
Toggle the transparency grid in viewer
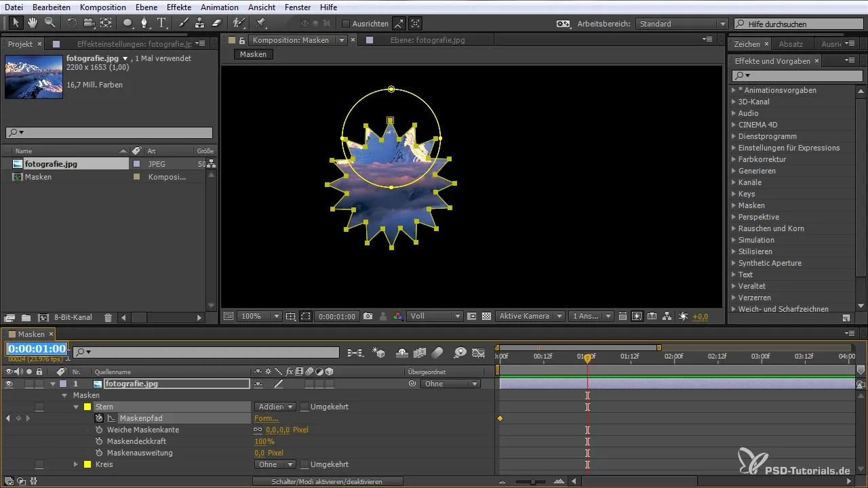tap(486, 317)
